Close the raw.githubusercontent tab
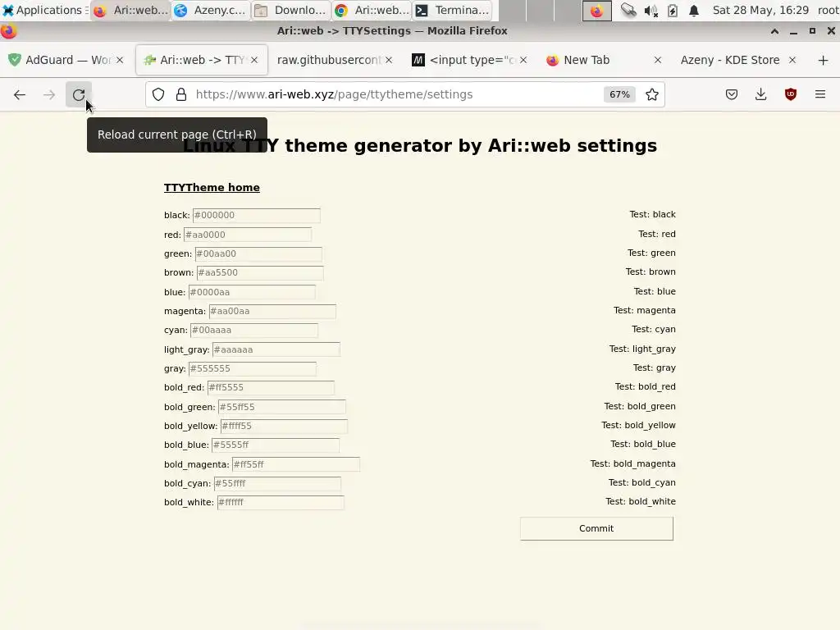The image size is (840, 630). 389,60
